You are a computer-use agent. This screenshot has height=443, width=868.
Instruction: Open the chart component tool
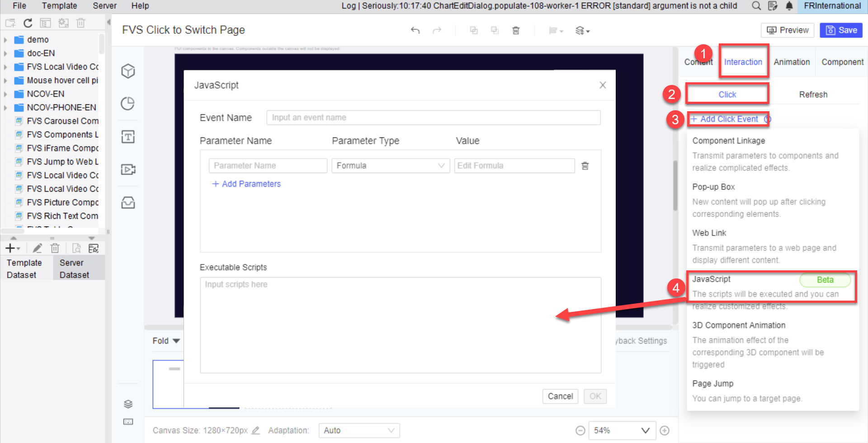click(x=128, y=104)
